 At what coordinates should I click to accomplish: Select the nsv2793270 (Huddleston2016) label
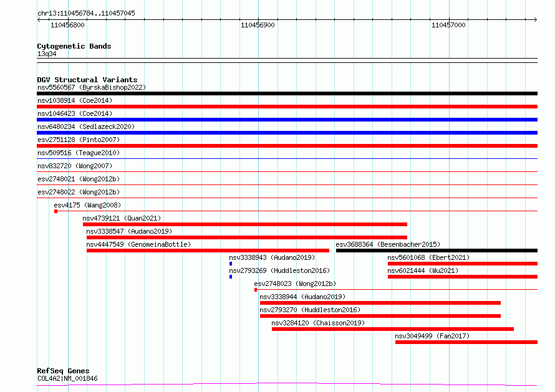[x=310, y=310]
